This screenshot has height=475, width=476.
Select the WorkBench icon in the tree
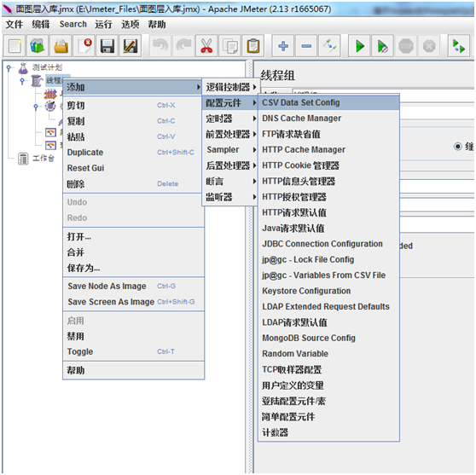(23, 159)
